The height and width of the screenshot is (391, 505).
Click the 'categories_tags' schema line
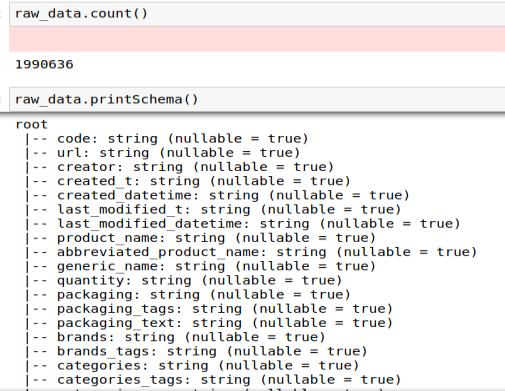[x=213, y=380]
